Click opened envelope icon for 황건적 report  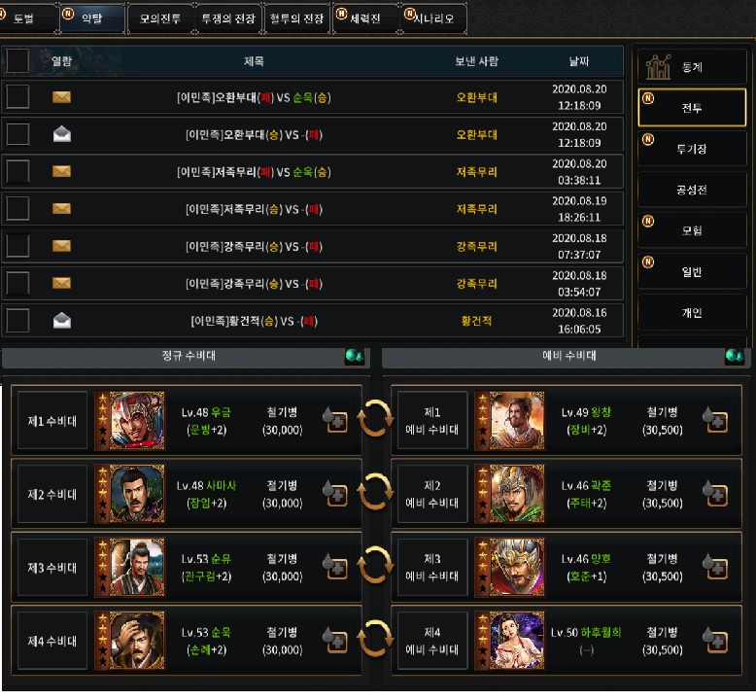tap(62, 321)
